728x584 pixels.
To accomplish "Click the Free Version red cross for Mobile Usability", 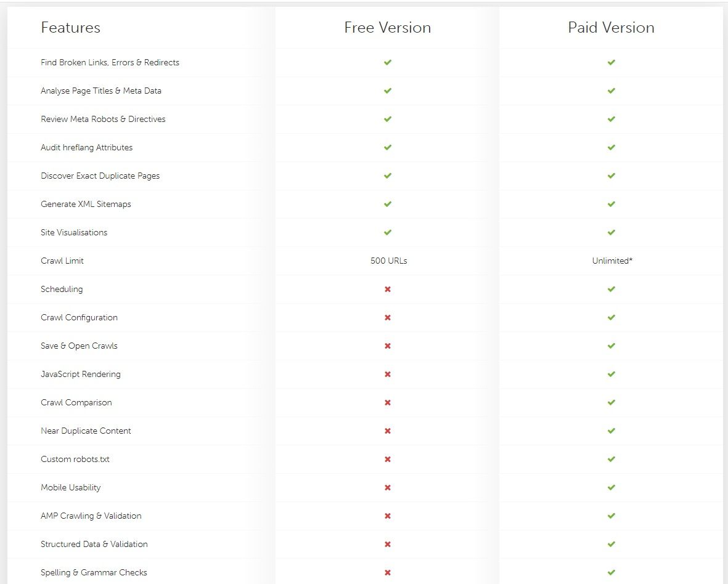I will [x=388, y=487].
